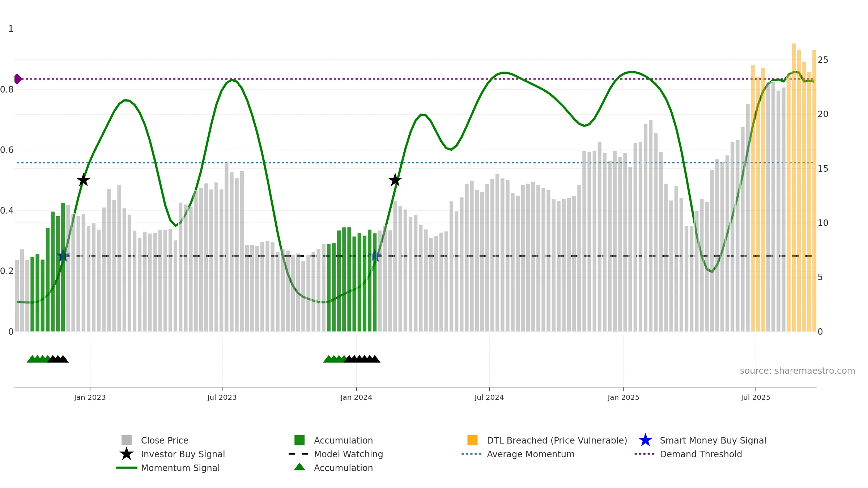Click the black star after Jan 2024

(x=395, y=180)
